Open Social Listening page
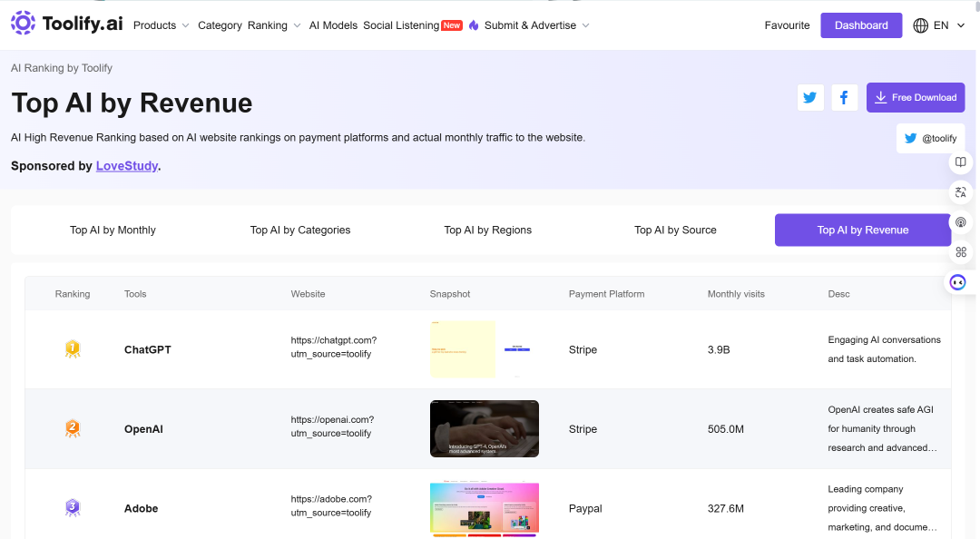Viewport: 980px width, 539px height. [401, 25]
